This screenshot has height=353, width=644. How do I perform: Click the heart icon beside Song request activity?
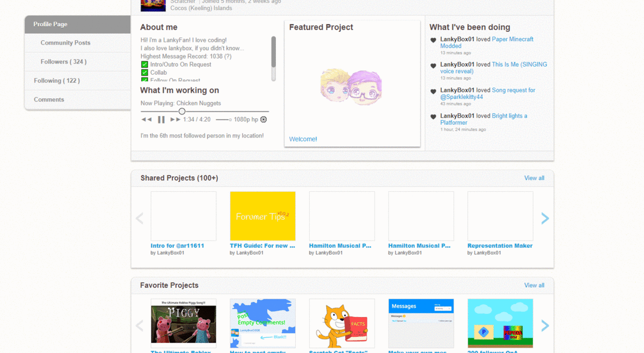coord(434,91)
